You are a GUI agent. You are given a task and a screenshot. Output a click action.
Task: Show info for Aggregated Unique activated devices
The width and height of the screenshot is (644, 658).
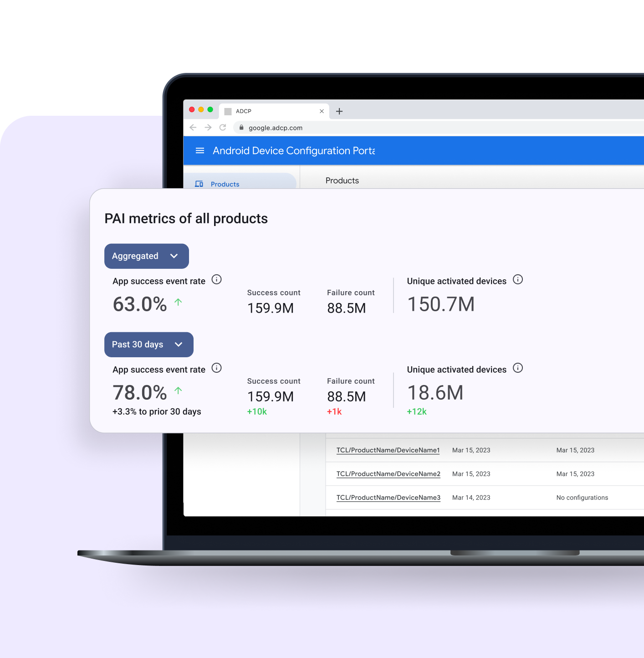(x=518, y=279)
